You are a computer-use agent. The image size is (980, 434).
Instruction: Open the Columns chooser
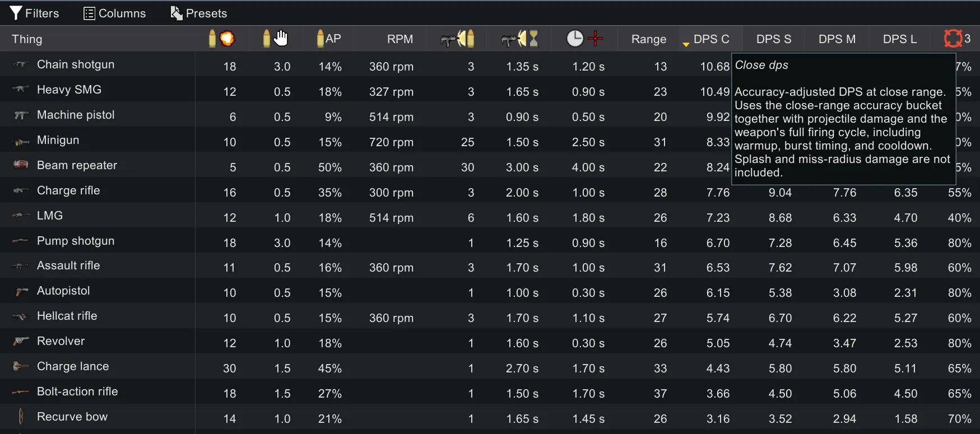(x=114, y=13)
